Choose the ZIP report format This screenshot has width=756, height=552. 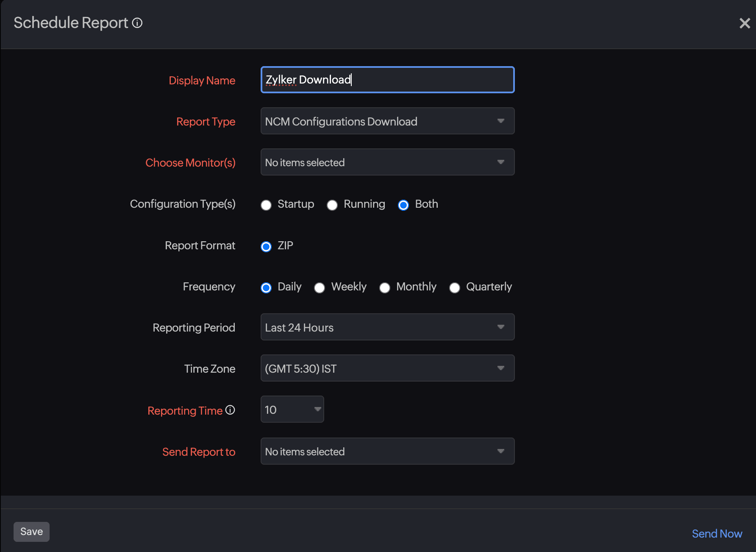point(266,247)
